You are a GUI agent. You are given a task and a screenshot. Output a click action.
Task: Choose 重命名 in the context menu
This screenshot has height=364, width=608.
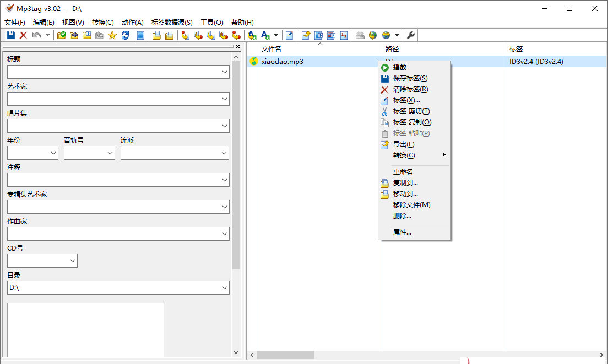403,172
